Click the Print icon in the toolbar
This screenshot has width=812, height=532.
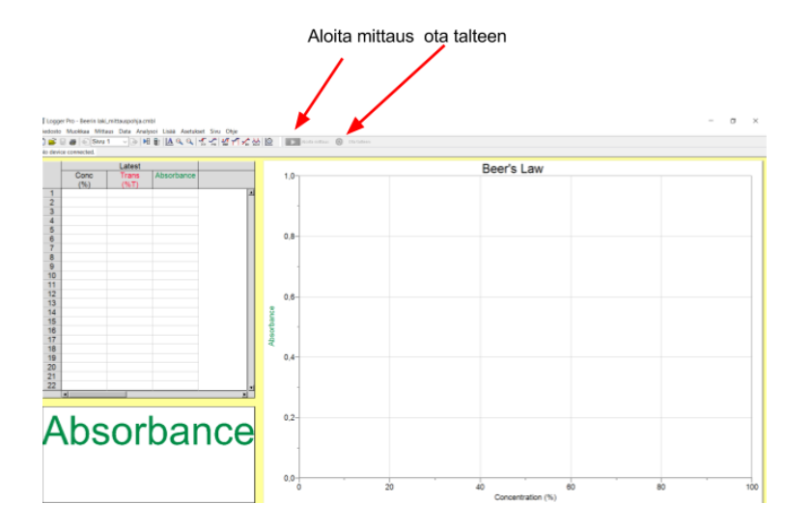tap(73, 142)
